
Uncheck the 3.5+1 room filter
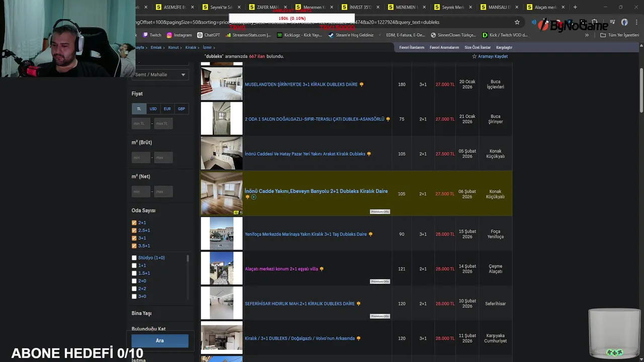coord(134,246)
